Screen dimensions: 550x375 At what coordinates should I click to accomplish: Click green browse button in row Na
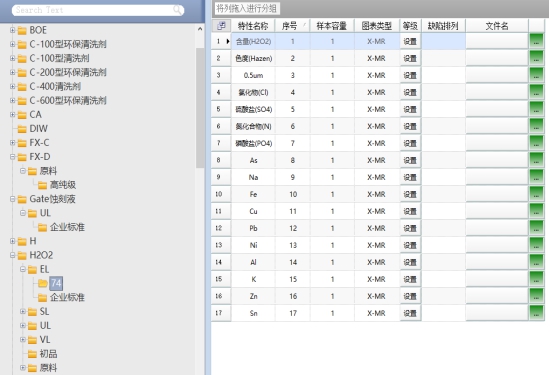click(536, 177)
